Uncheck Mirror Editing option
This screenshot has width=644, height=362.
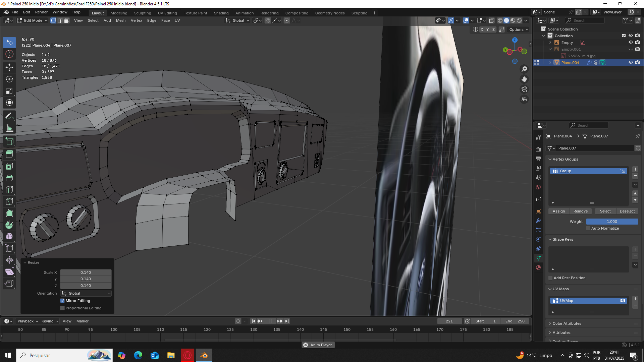tap(62, 301)
